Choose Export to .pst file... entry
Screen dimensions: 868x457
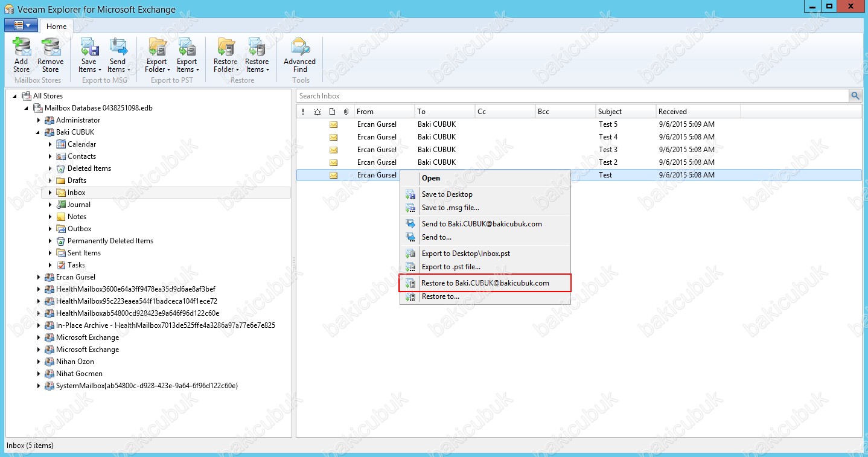(x=485, y=267)
